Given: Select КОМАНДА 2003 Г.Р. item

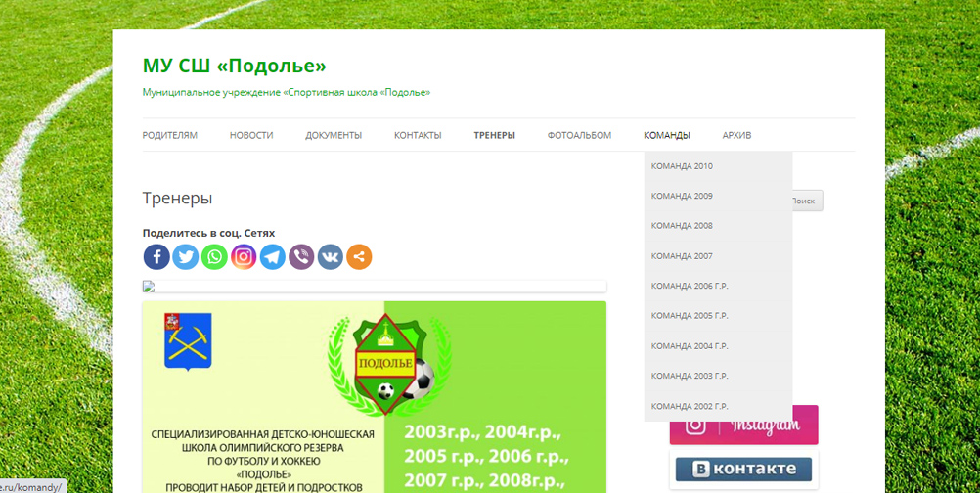Looking at the screenshot, I should 690,376.
